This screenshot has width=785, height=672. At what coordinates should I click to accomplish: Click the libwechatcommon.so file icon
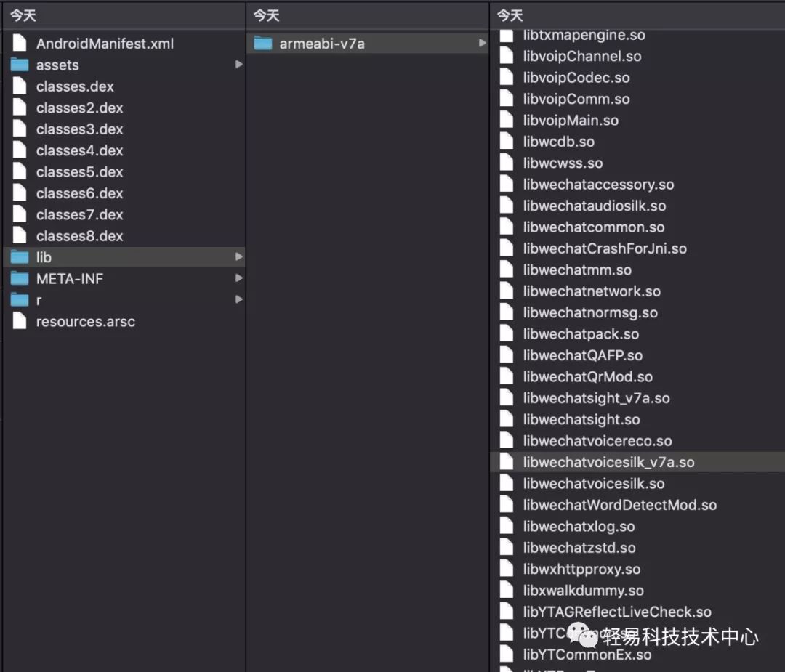[x=507, y=227]
